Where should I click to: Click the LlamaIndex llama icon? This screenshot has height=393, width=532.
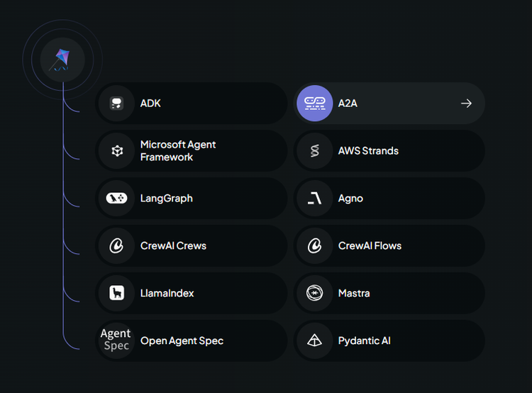point(117,293)
